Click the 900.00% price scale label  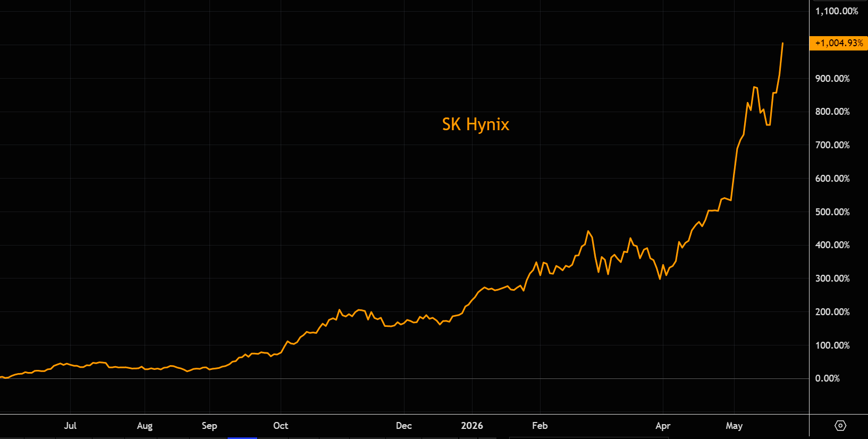832,79
